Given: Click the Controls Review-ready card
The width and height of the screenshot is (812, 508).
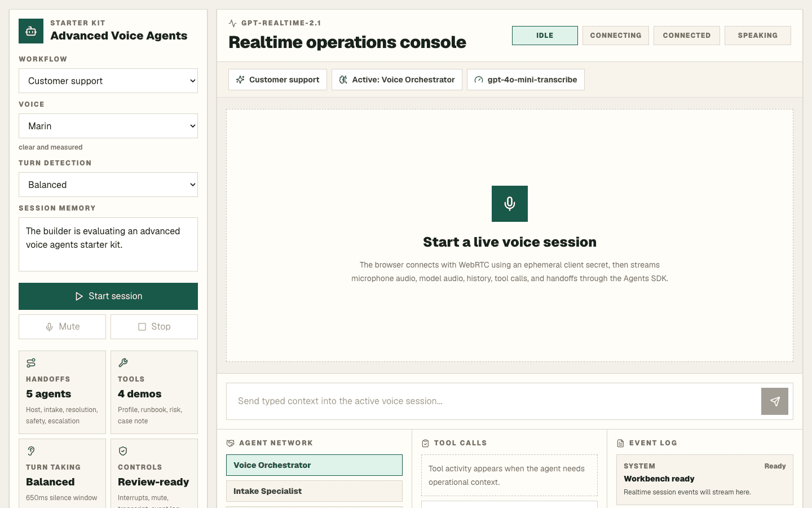Looking at the screenshot, I should click(x=154, y=473).
